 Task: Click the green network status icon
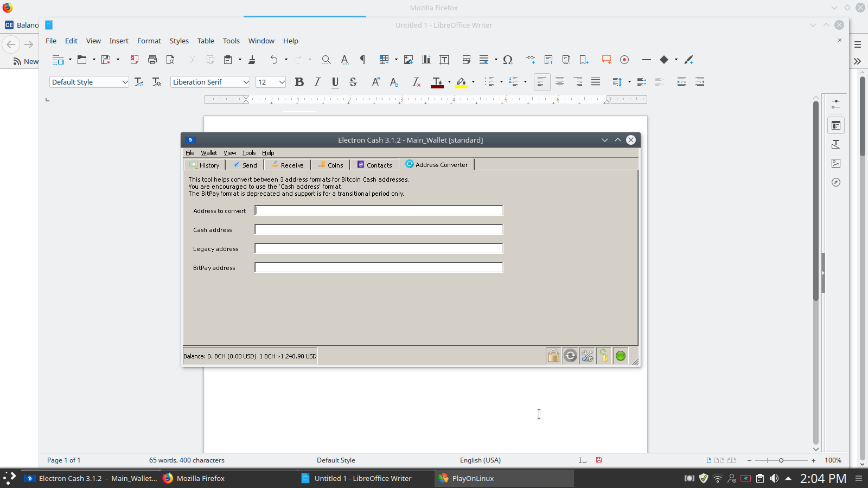tap(621, 356)
